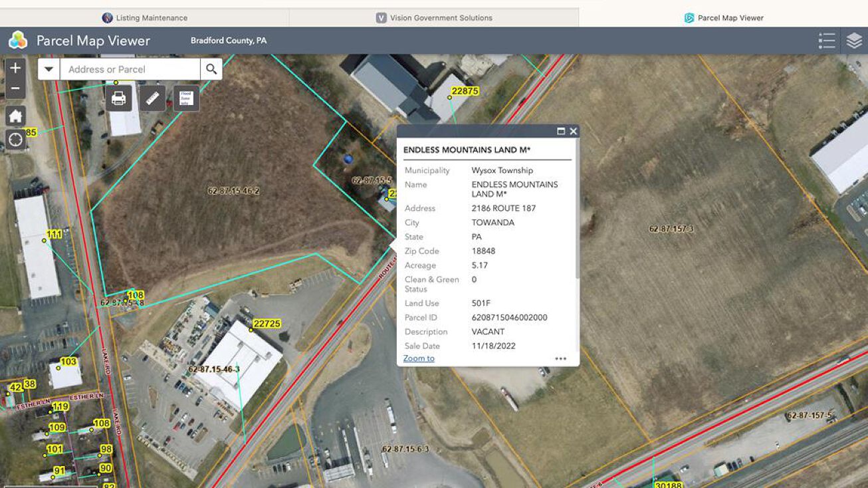Select parcel label 22875 on the map
This screenshot has height=488, width=868.
pos(465,91)
